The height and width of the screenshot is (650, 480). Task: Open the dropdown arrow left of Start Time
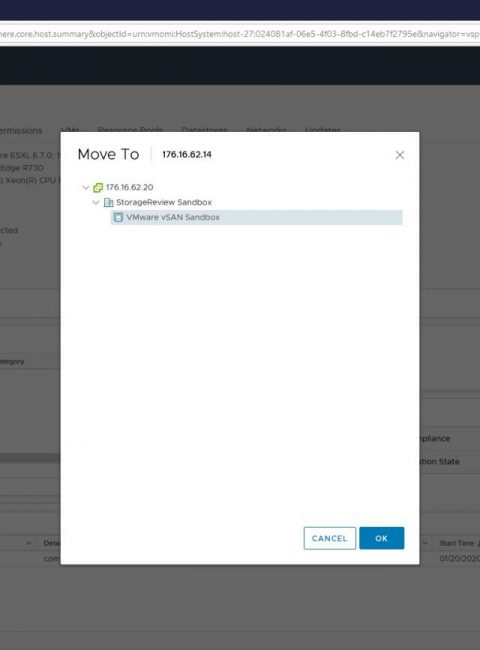(425, 543)
